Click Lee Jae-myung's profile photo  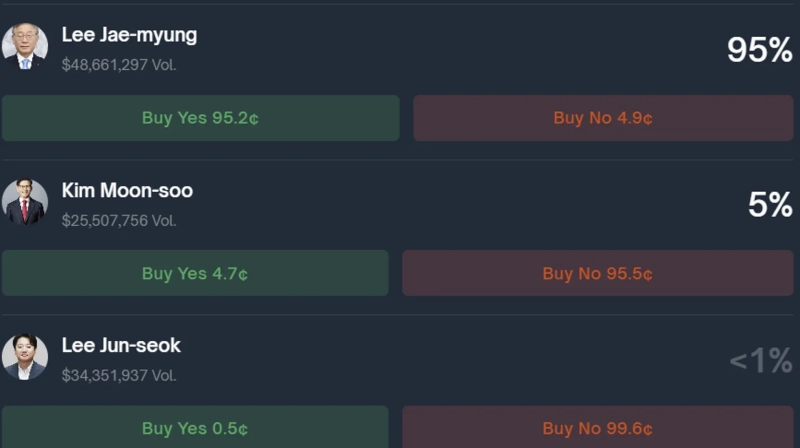click(24, 46)
